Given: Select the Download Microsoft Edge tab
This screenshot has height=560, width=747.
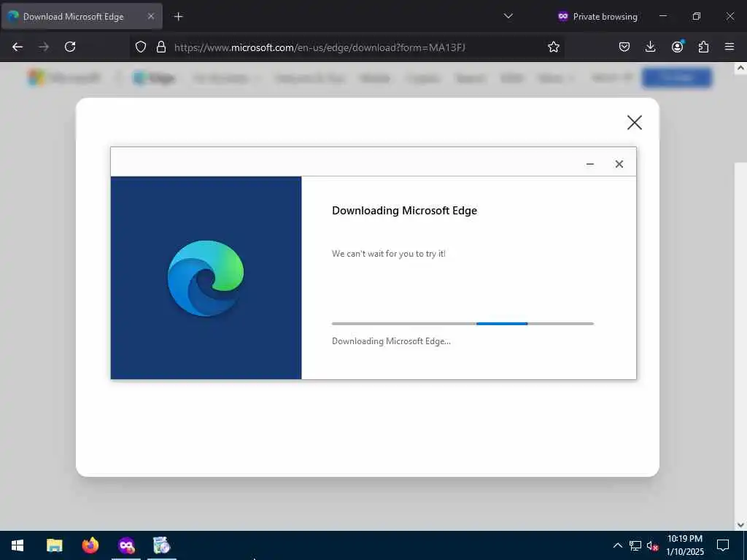Looking at the screenshot, I should pyautogui.click(x=82, y=17).
